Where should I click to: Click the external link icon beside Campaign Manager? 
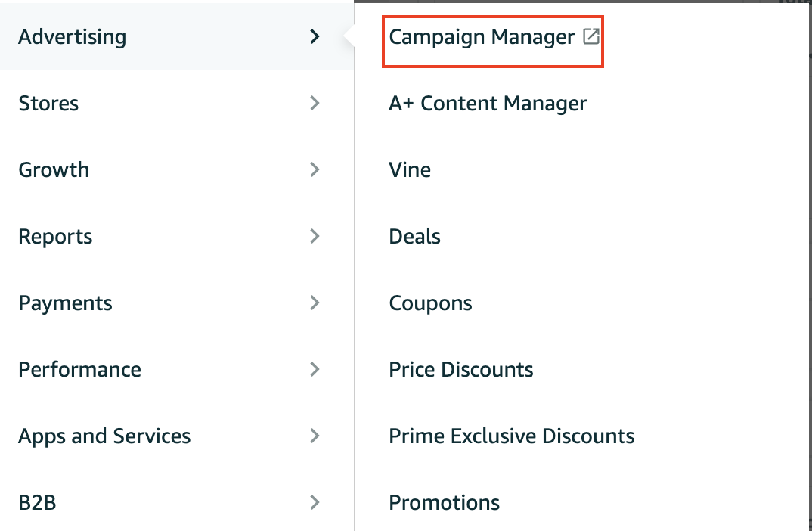coord(591,36)
